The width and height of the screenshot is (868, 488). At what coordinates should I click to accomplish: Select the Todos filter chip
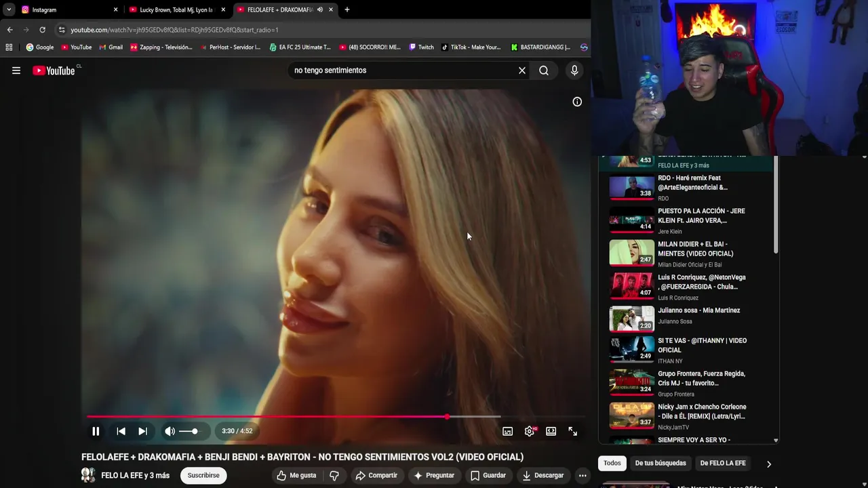(612, 463)
